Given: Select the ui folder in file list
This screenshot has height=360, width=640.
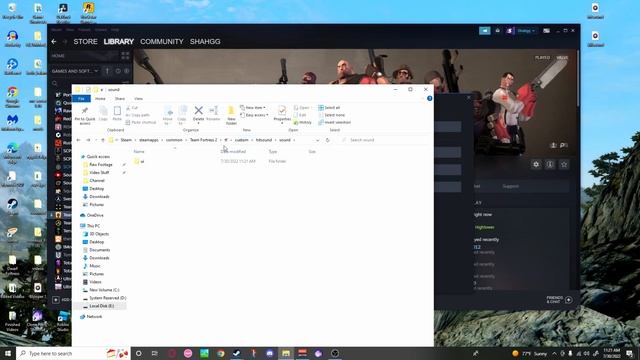Looking at the screenshot, I should click(x=142, y=162).
